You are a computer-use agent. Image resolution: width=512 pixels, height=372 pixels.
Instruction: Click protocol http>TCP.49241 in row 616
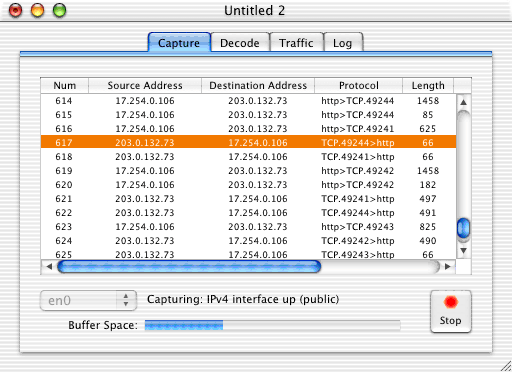[358, 129]
